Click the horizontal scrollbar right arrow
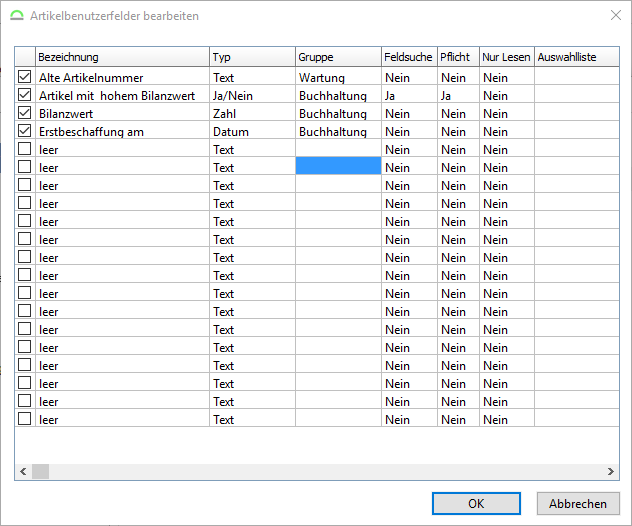 coord(611,471)
